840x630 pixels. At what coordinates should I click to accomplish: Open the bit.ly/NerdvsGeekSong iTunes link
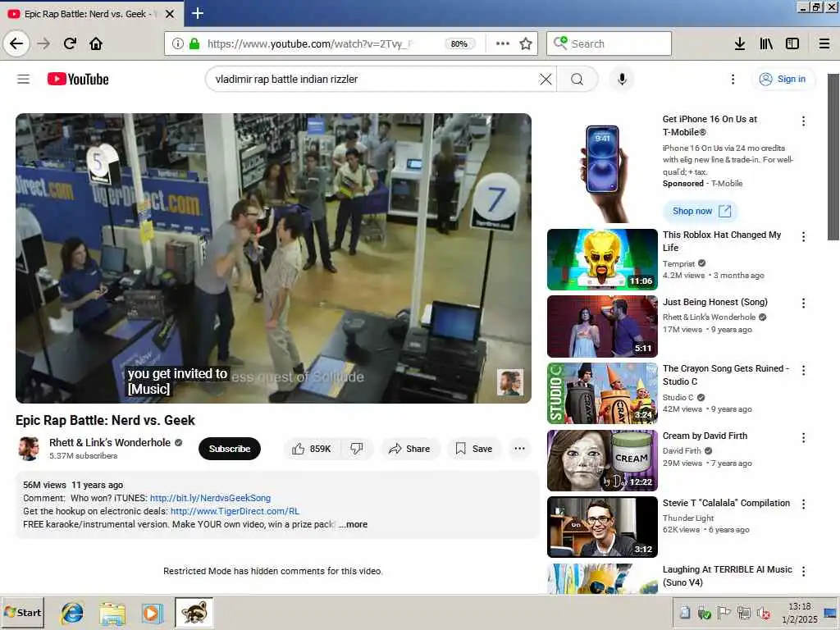210,498
